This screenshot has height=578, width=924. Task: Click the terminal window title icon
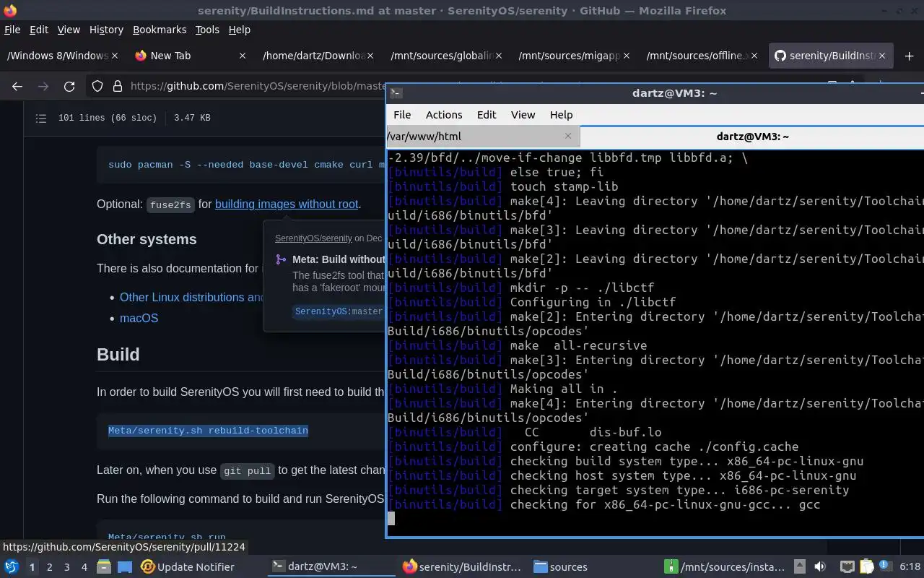(x=396, y=92)
